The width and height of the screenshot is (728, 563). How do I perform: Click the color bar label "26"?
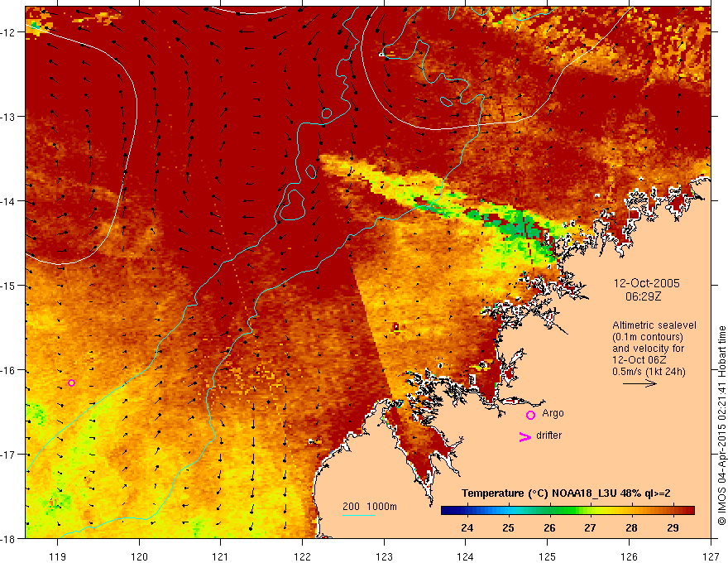549,527
